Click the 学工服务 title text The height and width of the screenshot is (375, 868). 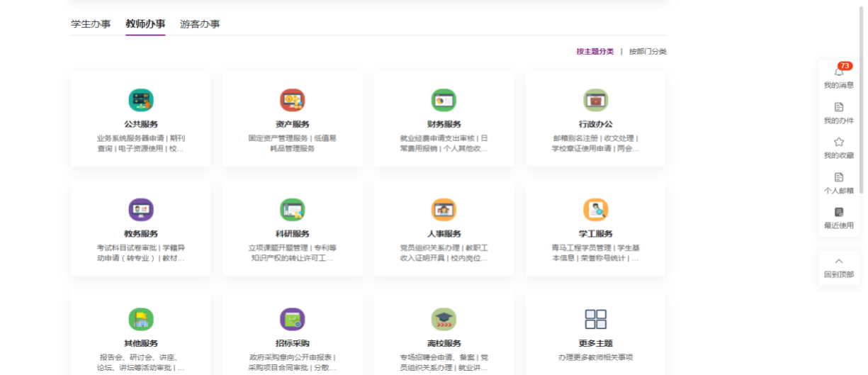pyautogui.click(x=595, y=234)
